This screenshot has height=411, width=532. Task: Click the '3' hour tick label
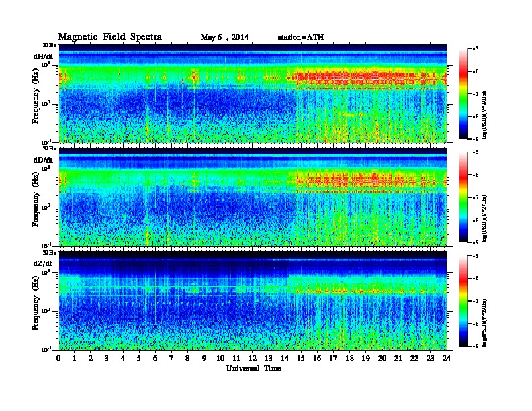(107, 358)
